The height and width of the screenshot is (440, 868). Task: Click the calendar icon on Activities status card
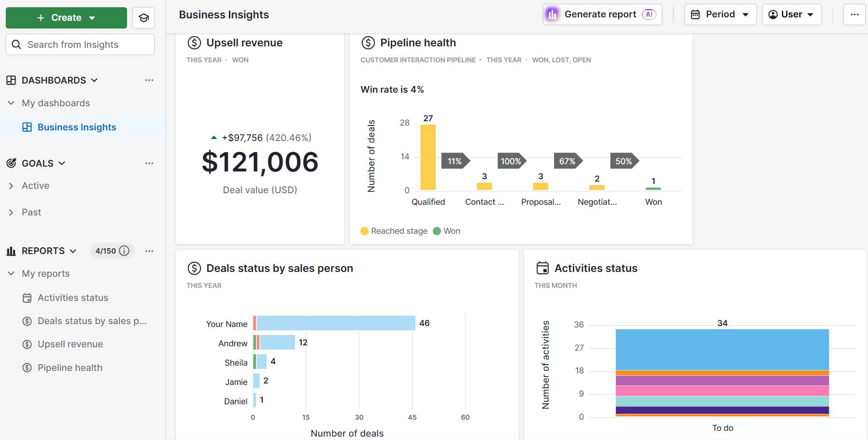point(543,268)
